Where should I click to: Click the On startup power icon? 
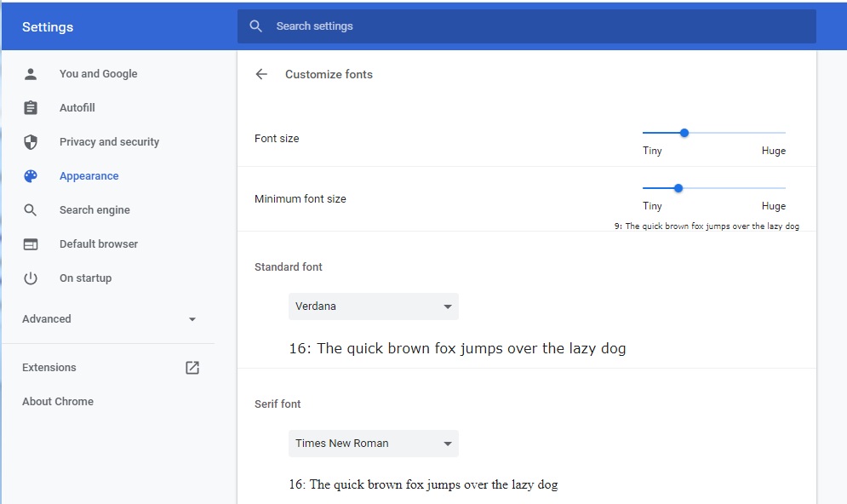click(x=31, y=278)
